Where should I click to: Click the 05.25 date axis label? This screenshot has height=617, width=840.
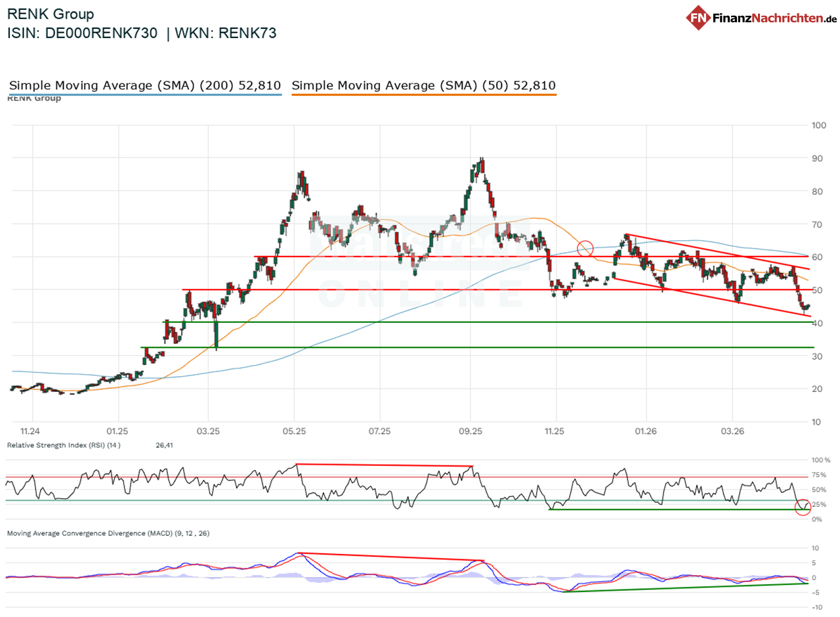(x=294, y=431)
